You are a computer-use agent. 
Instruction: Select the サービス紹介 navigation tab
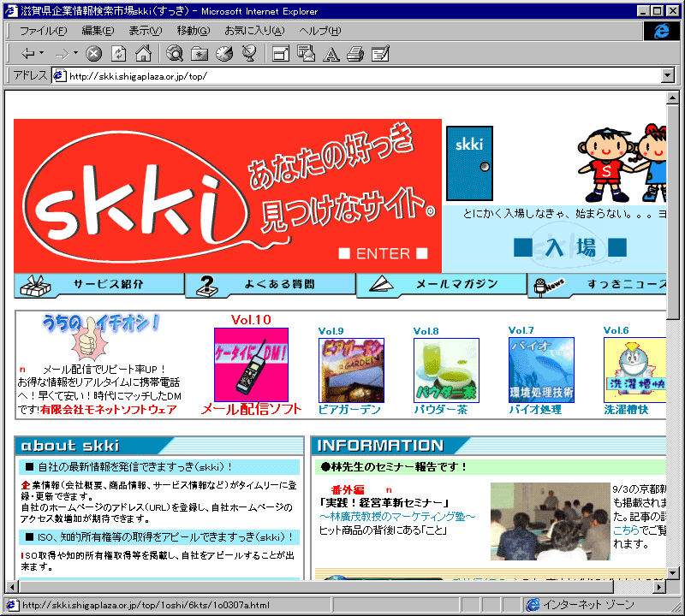pos(99,284)
